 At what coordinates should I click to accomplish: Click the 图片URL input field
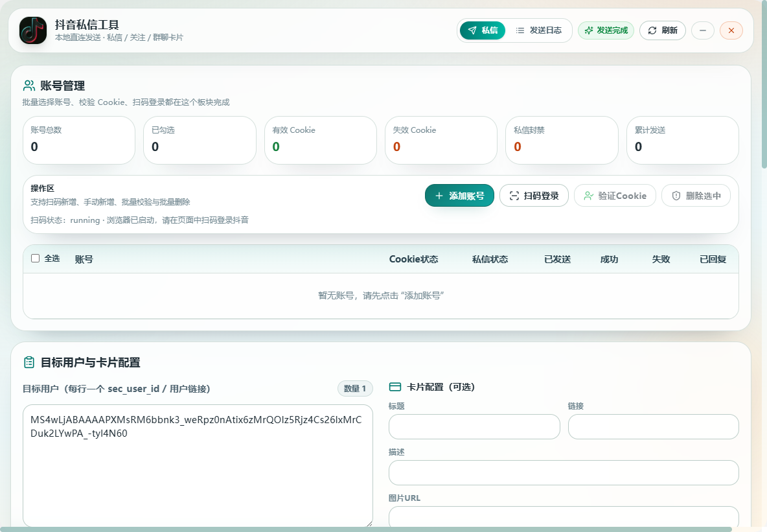tap(564, 517)
